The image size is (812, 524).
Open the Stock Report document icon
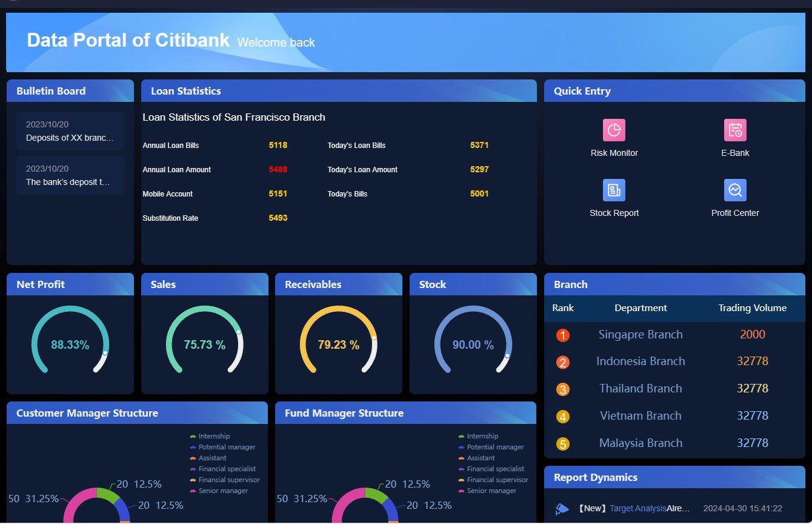click(614, 190)
